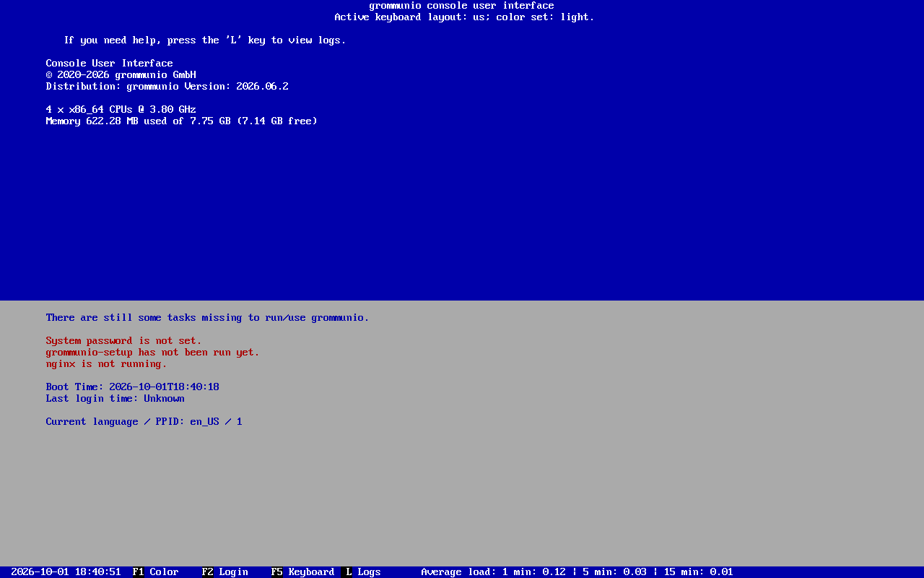
Task: Click the Boot Time line
Action: coord(133,387)
